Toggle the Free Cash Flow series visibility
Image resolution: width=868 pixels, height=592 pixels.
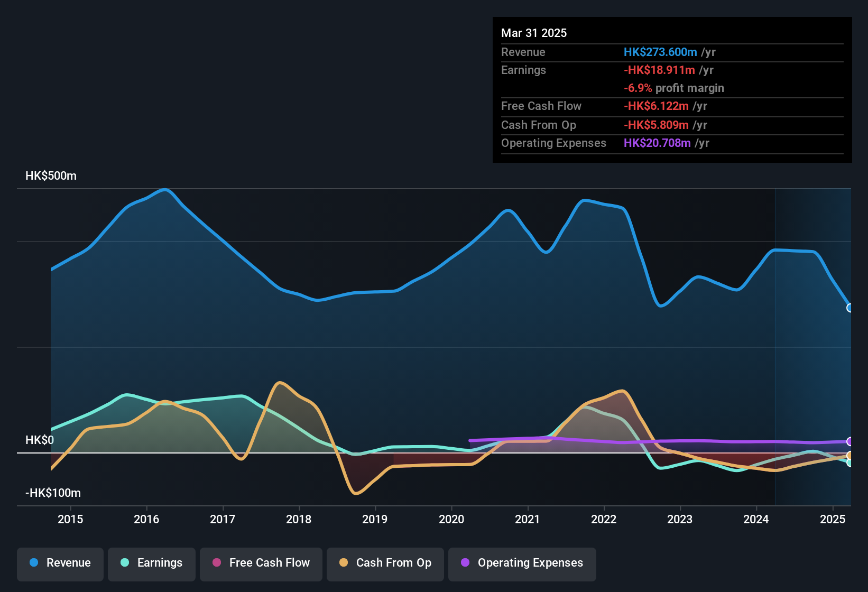tap(261, 563)
